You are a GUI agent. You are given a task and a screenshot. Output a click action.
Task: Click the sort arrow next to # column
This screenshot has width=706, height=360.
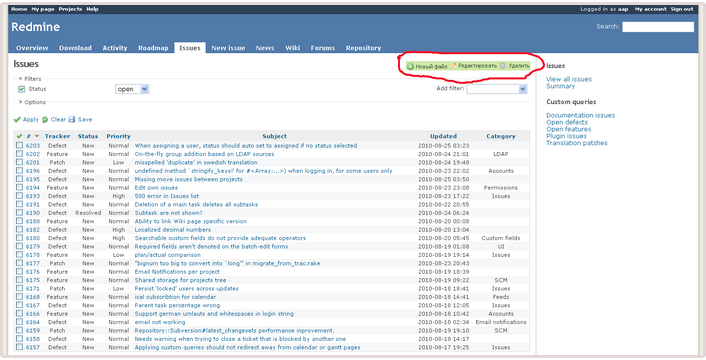[x=37, y=136]
